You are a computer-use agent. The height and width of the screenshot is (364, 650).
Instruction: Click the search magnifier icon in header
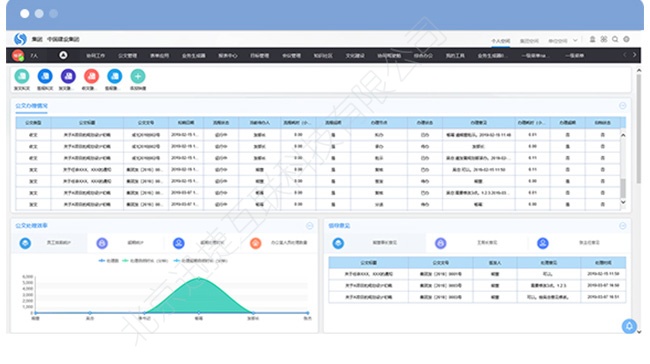(x=615, y=39)
